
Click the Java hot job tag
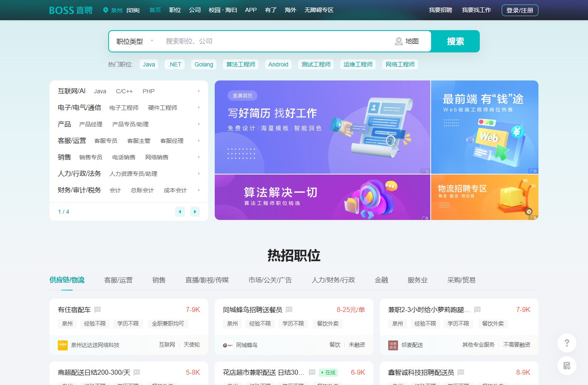[x=149, y=64]
